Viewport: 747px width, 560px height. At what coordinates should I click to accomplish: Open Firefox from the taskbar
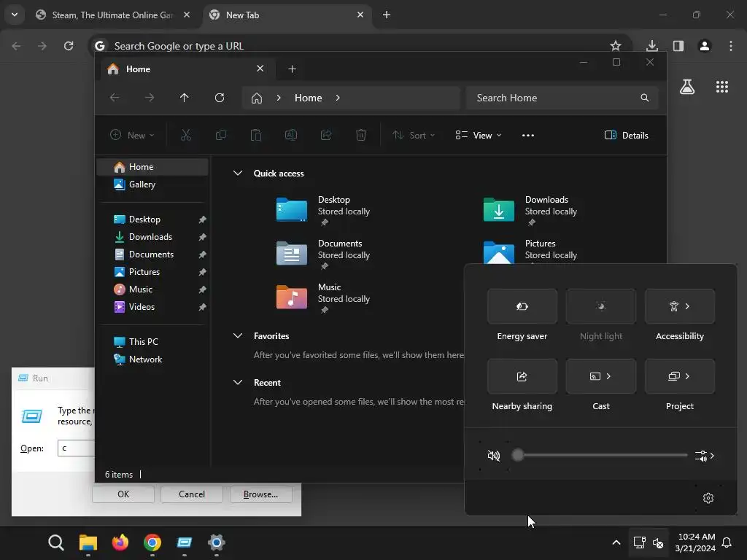point(120,542)
